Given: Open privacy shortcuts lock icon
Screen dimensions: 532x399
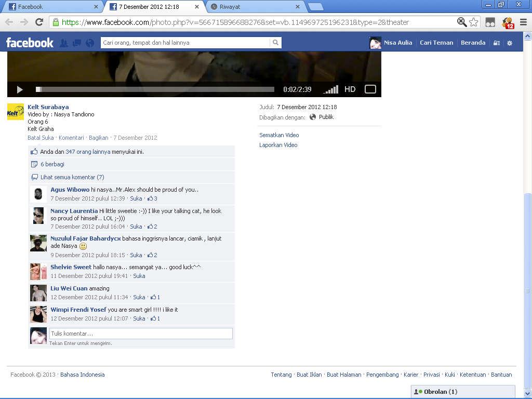Looking at the screenshot, I should coord(497,43).
